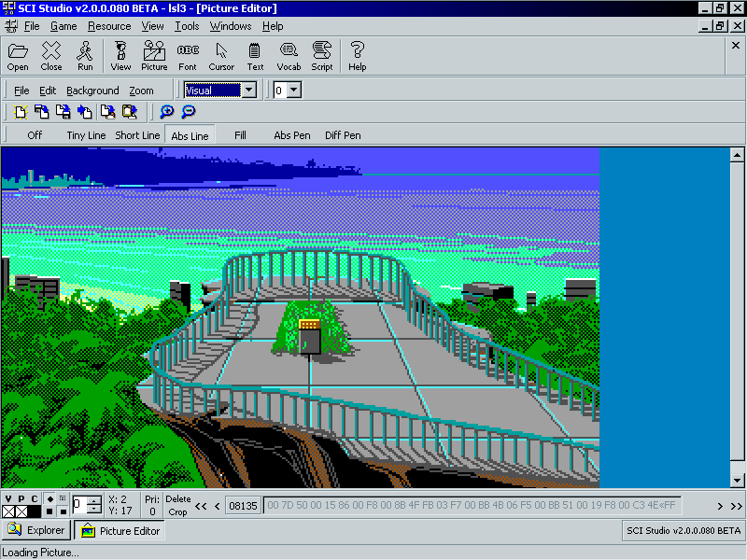Click the new picture icon
This screenshot has width=747, height=560.
tap(20, 112)
